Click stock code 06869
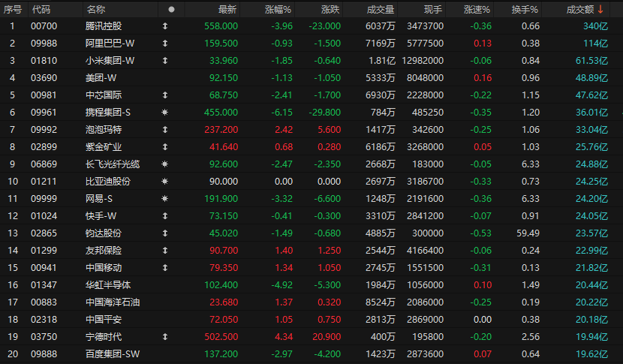Image resolution: width=623 pixels, height=364 pixels. point(44,164)
